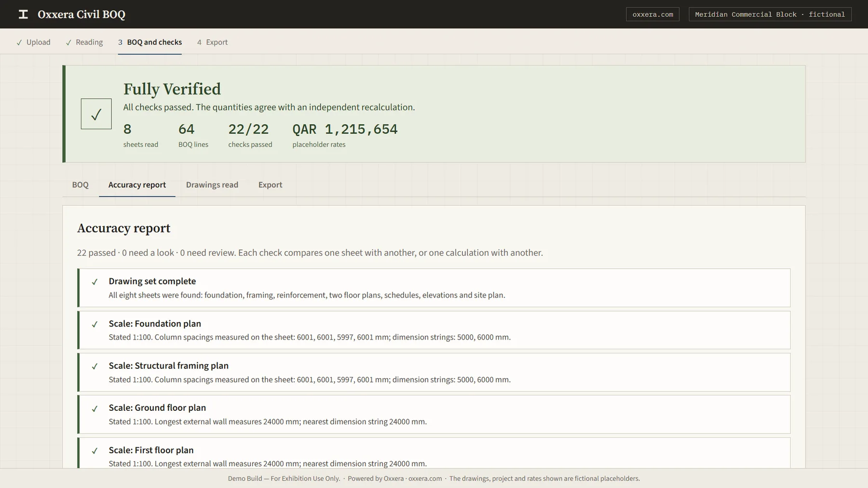Image resolution: width=868 pixels, height=488 pixels.
Task: Select the Accuracy report tab
Action: coord(137,185)
